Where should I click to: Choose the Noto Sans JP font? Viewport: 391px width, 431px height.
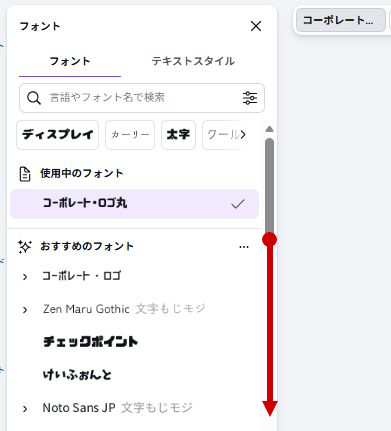pyautogui.click(x=117, y=408)
